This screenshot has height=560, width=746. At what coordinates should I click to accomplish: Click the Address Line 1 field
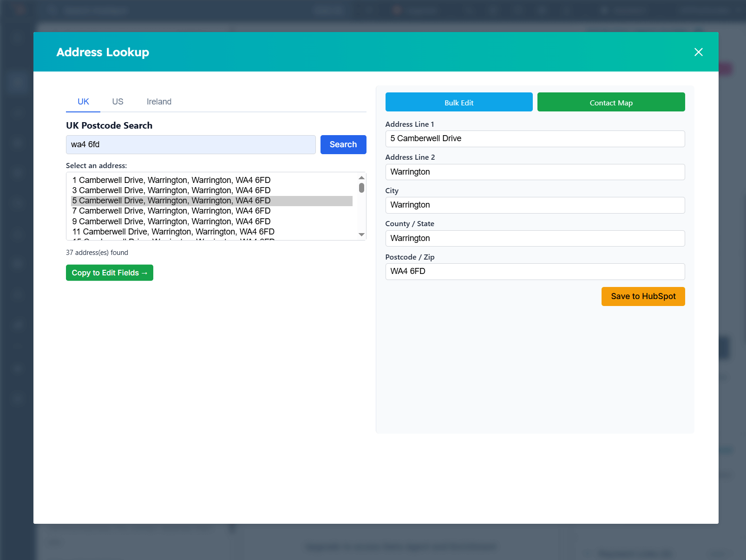[535, 138]
